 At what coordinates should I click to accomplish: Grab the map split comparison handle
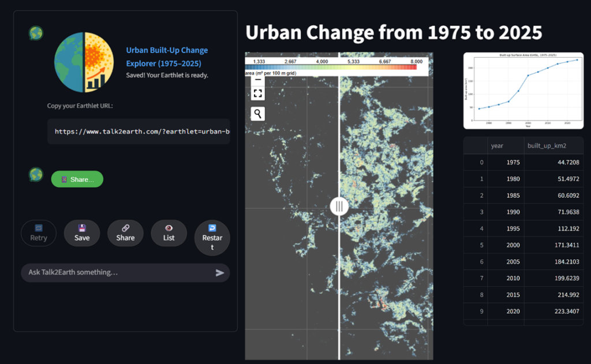click(339, 206)
